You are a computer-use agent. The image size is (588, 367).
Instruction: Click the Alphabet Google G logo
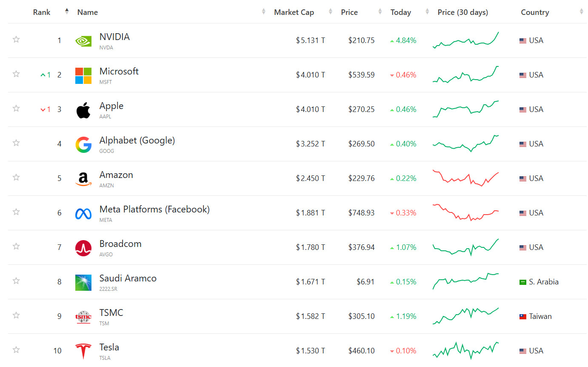83,145
